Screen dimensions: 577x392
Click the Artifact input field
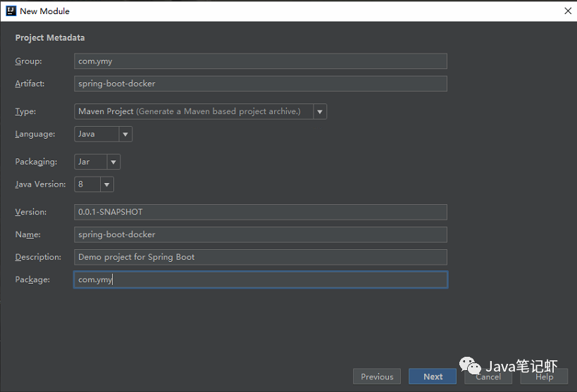261,84
